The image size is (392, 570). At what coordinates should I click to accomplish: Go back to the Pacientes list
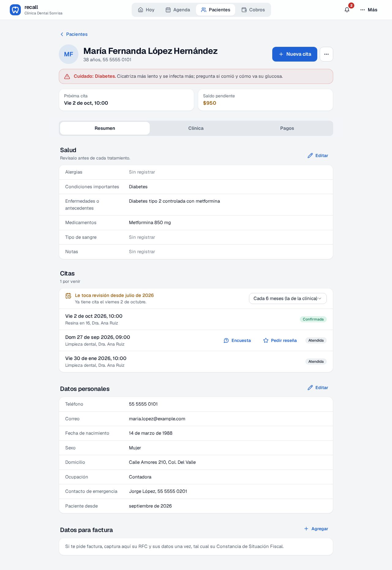point(74,34)
